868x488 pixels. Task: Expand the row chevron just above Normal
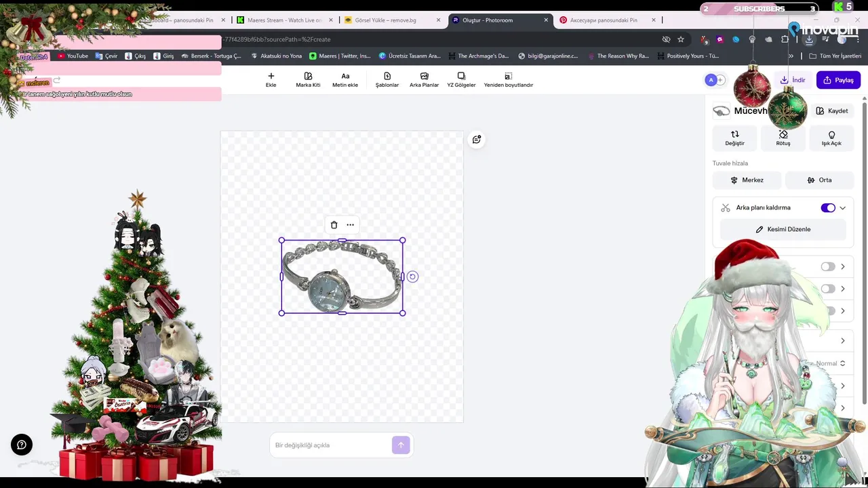(x=843, y=341)
